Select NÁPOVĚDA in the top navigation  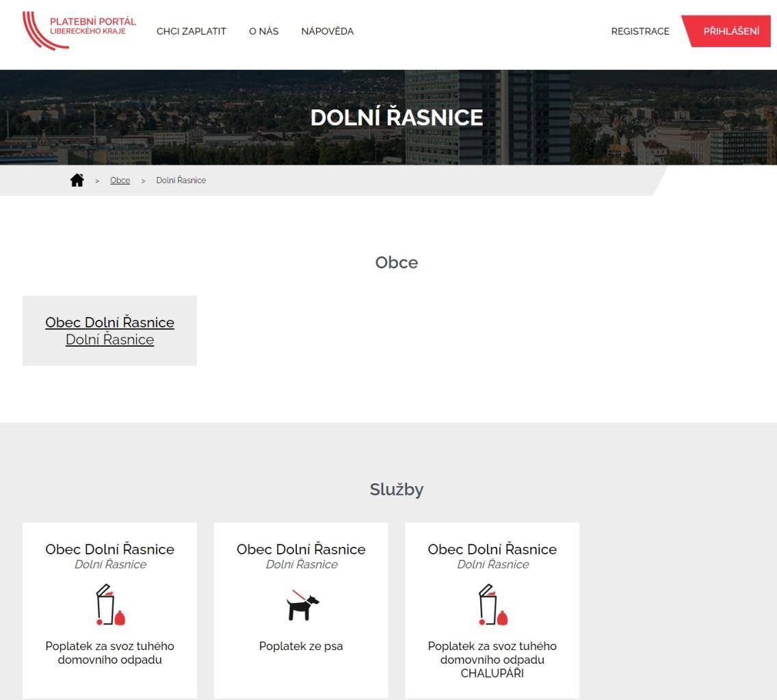pyautogui.click(x=327, y=31)
